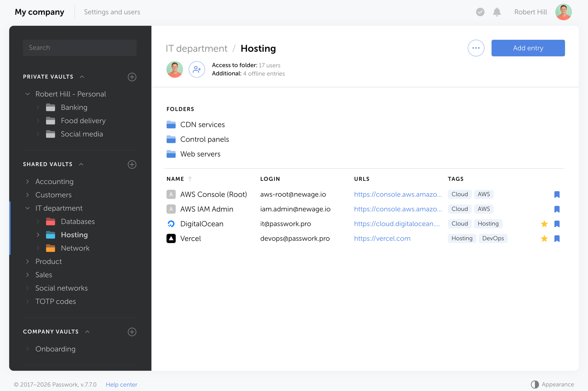
Task: Filter by DevOps tag on Vercel
Action: [x=493, y=238]
